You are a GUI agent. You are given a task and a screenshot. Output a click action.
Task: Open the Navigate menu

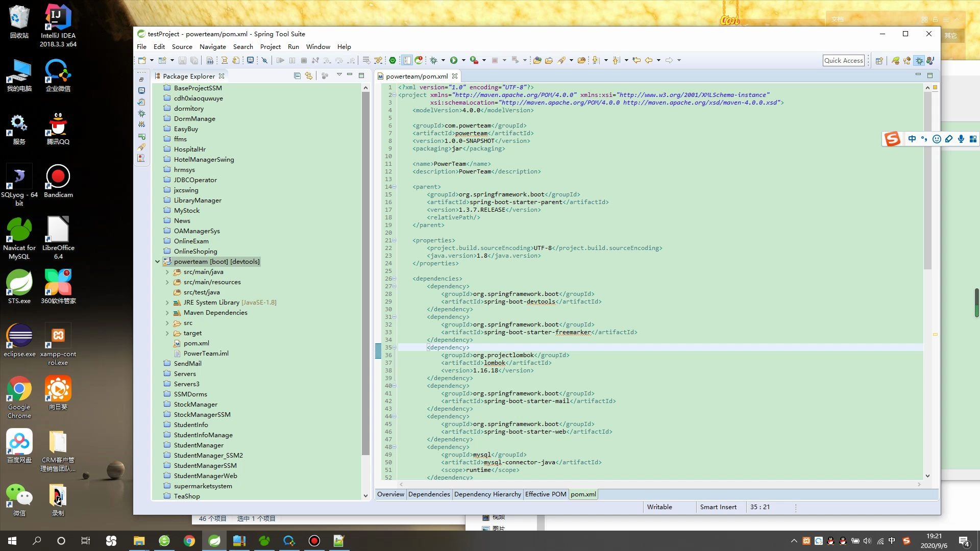212,46
